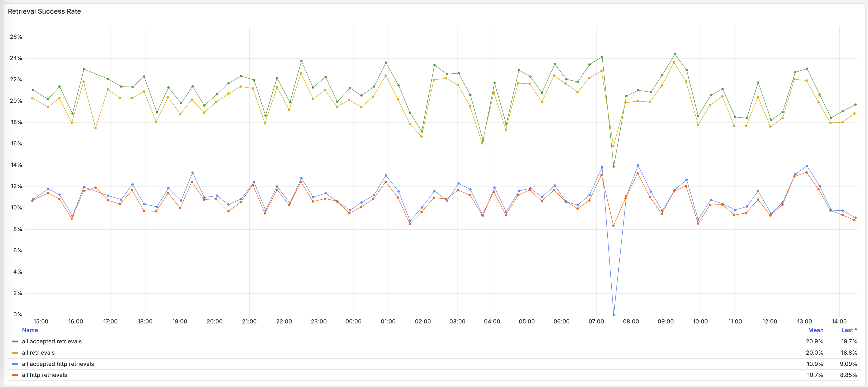Click the first orange data point at left edge

[32, 201]
